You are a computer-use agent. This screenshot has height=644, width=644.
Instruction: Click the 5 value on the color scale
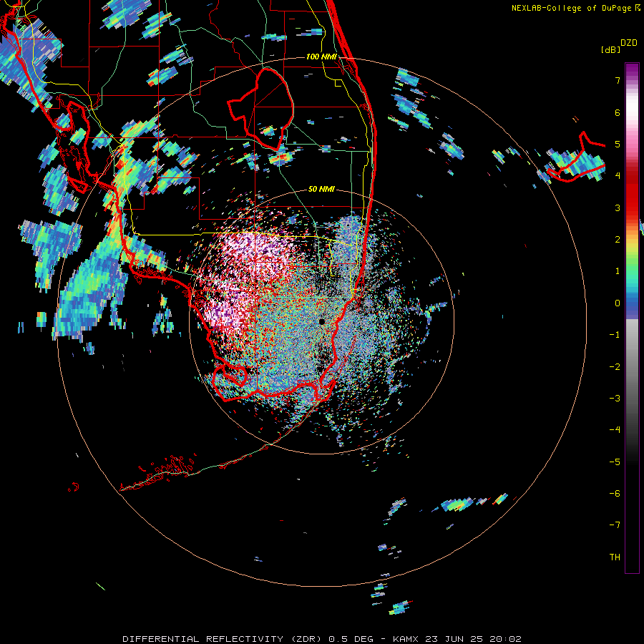point(618,144)
